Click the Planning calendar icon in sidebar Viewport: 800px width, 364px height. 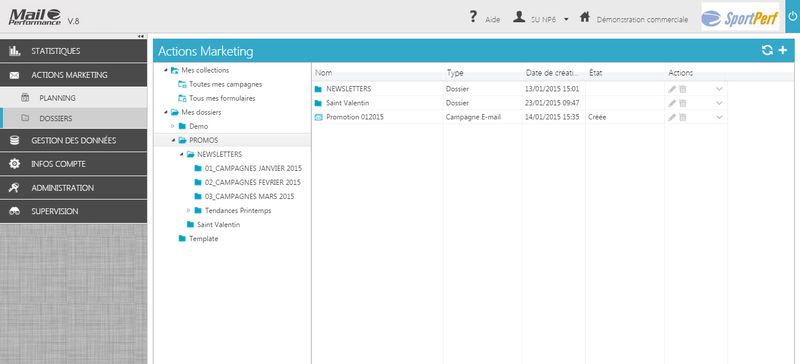[25, 98]
